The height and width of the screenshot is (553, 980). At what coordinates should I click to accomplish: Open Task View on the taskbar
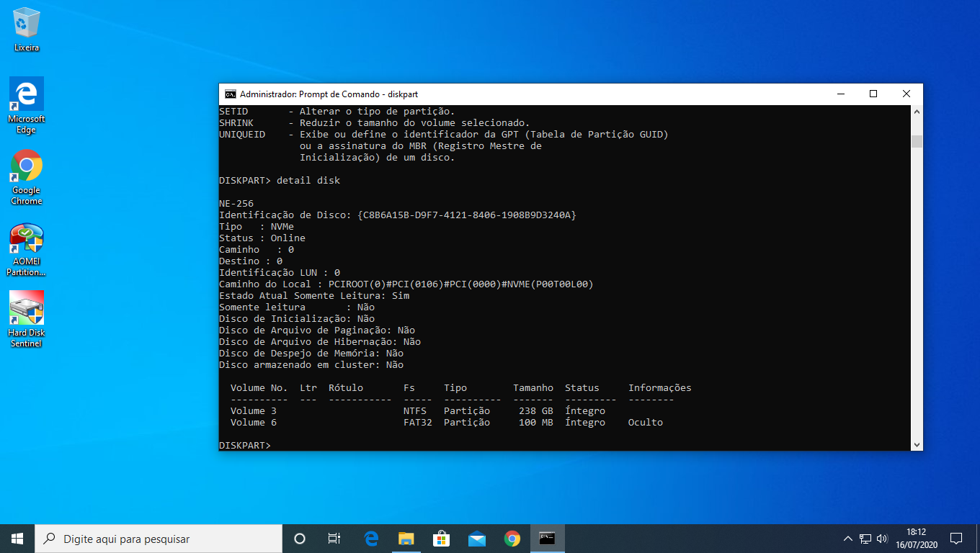pyautogui.click(x=334, y=539)
